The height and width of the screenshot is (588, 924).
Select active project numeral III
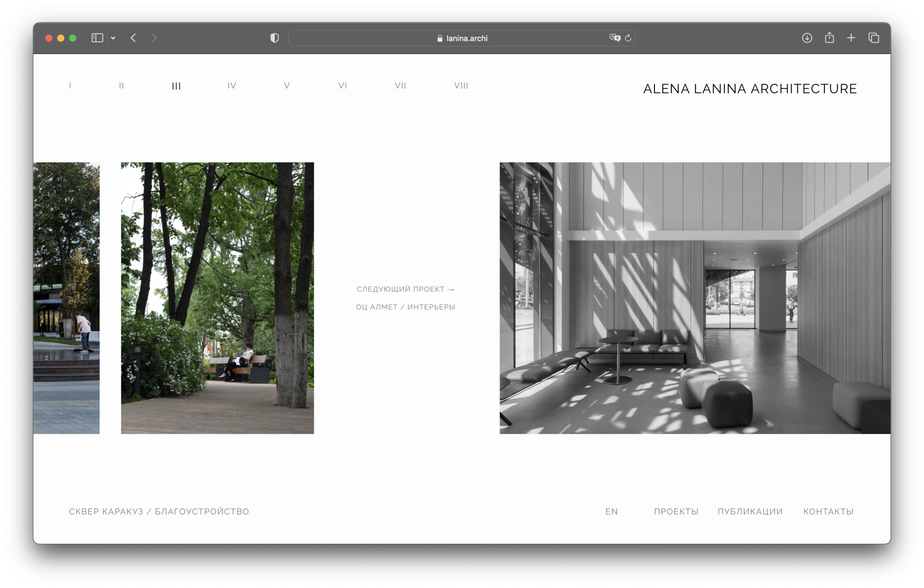point(176,86)
